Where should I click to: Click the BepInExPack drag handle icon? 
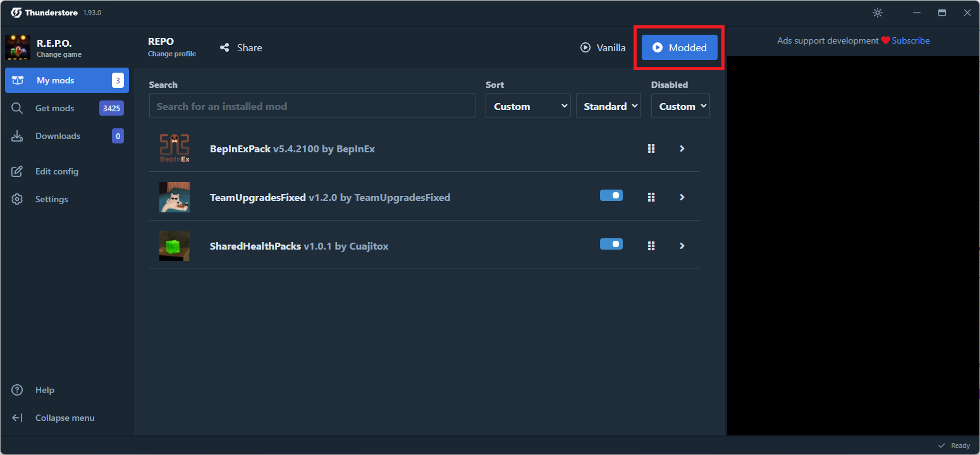click(651, 149)
